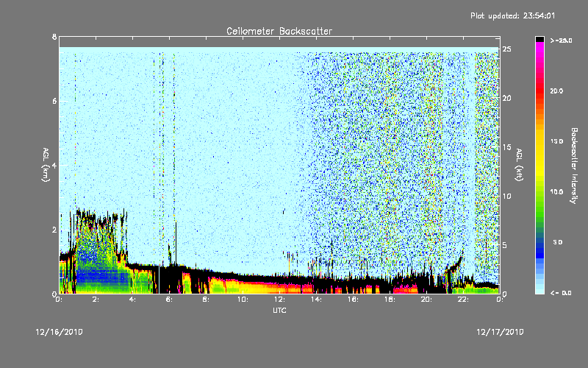Click the 'Ceilometer Backscatter' plot title
The image size is (588, 368).
279,31
